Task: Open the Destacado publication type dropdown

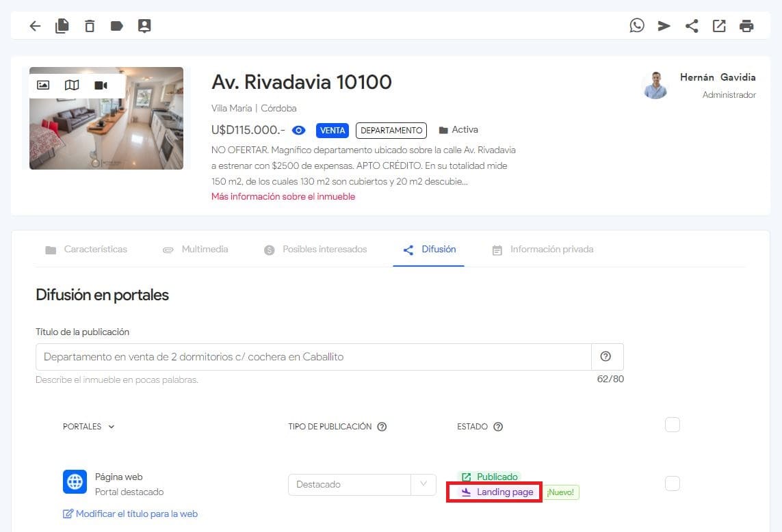Action: pyautogui.click(x=362, y=485)
